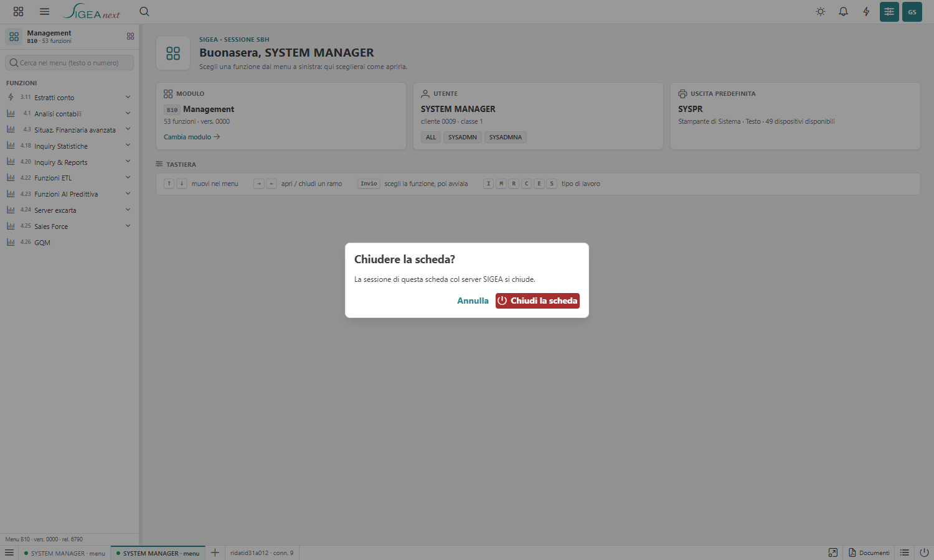934x560 pixels.
Task: Click the ridatid31a012 conn. 9 status entry
Action: click(262, 553)
